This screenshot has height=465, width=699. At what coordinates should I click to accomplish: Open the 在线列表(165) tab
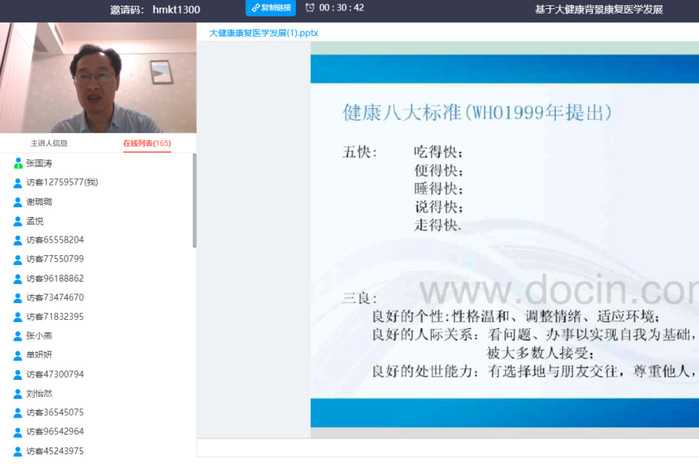pos(146,144)
